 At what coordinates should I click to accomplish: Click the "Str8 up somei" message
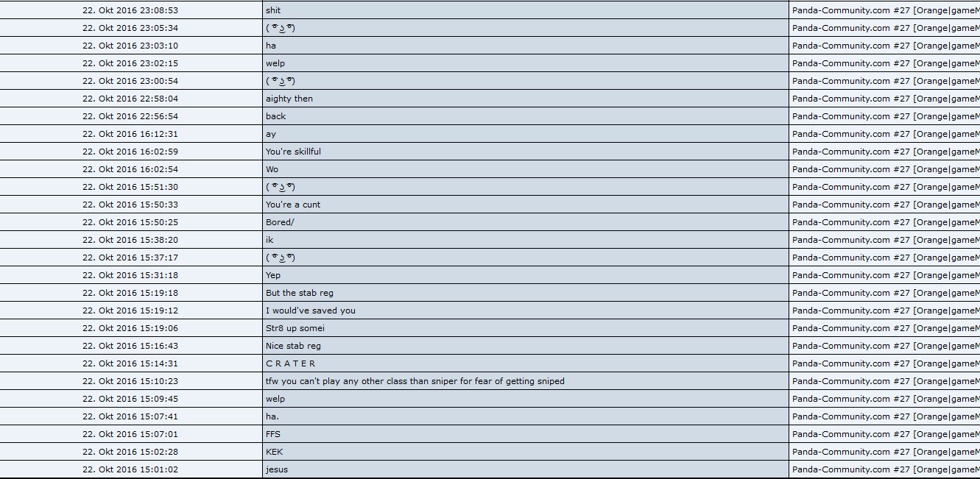(x=295, y=328)
